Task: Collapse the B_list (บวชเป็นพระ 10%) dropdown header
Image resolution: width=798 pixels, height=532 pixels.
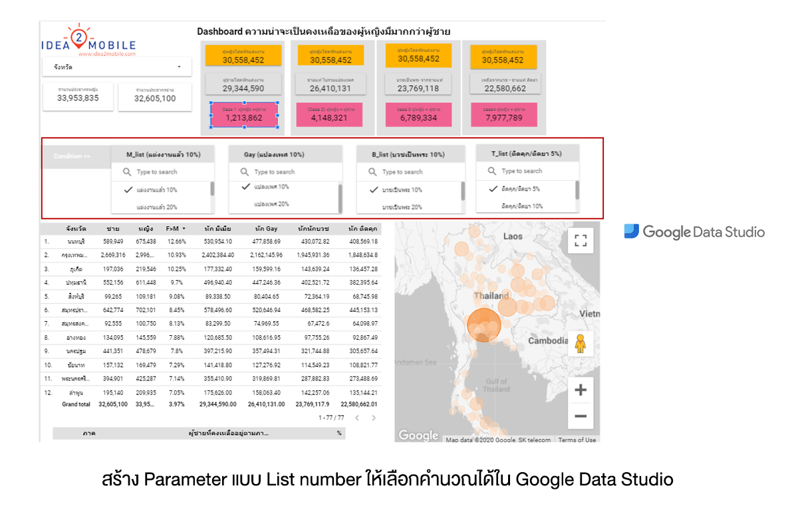Action: coord(411,154)
